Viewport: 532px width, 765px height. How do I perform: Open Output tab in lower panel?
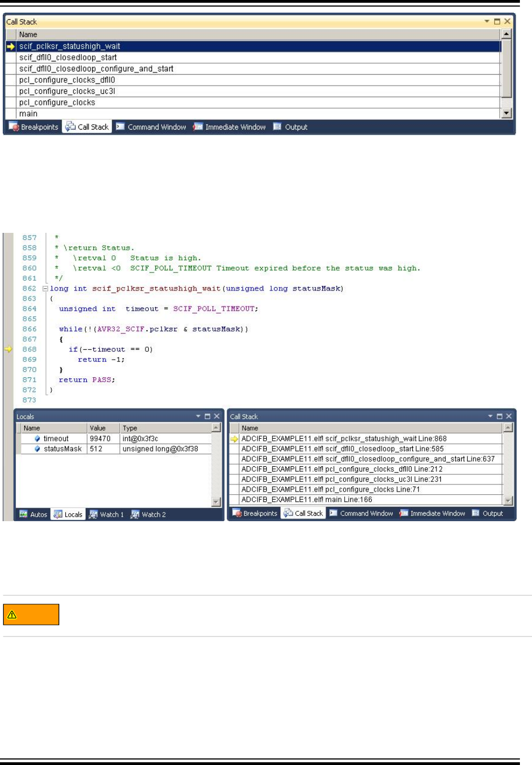(x=488, y=513)
